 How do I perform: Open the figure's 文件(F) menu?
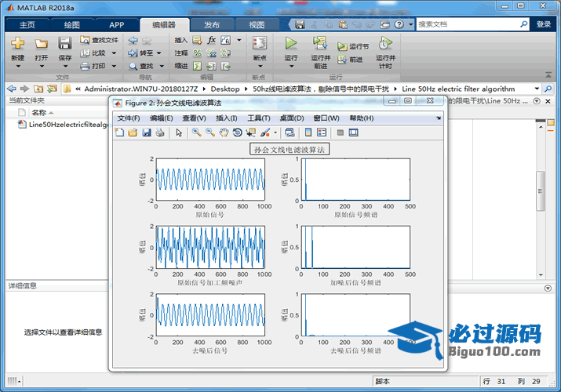(x=129, y=118)
